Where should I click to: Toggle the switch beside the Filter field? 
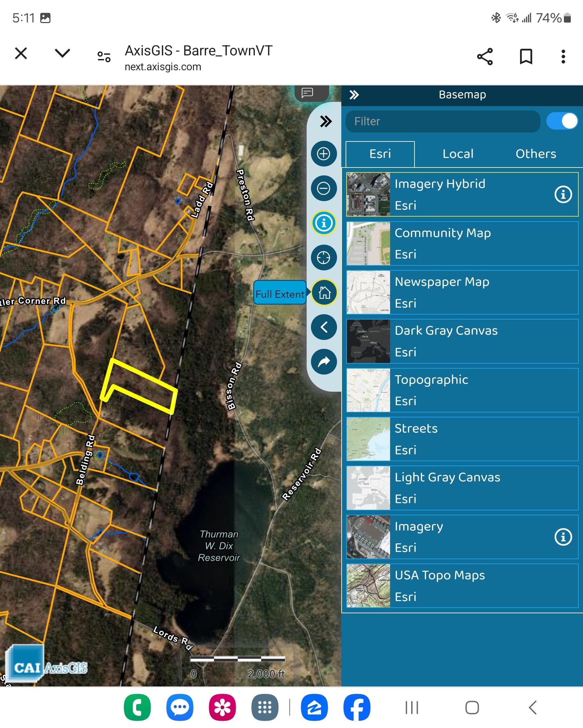562,121
